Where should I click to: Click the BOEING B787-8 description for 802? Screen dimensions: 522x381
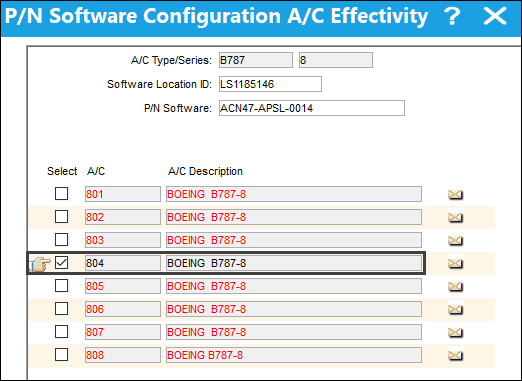pos(294,217)
